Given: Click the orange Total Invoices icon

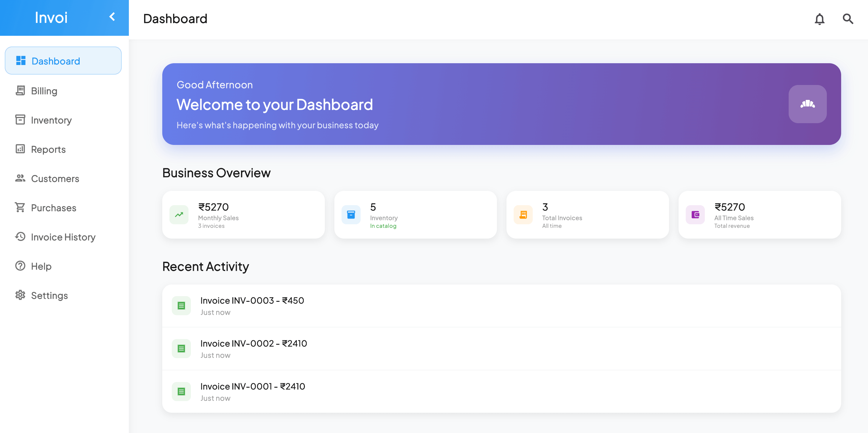Looking at the screenshot, I should click(x=523, y=214).
